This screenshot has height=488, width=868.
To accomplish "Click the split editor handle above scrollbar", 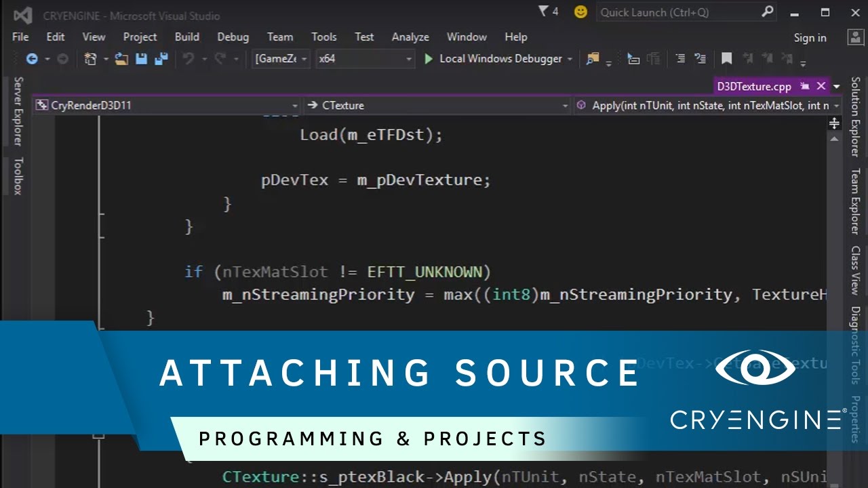I will pyautogui.click(x=834, y=123).
